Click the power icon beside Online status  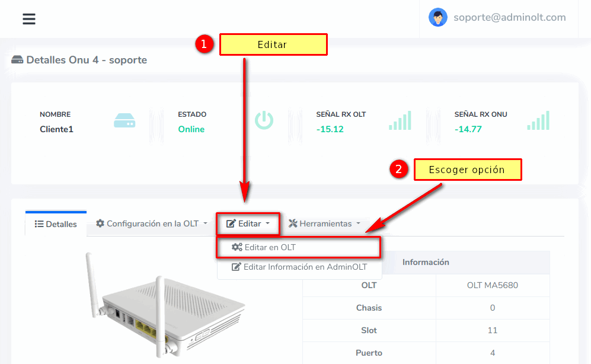click(x=264, y=121)
